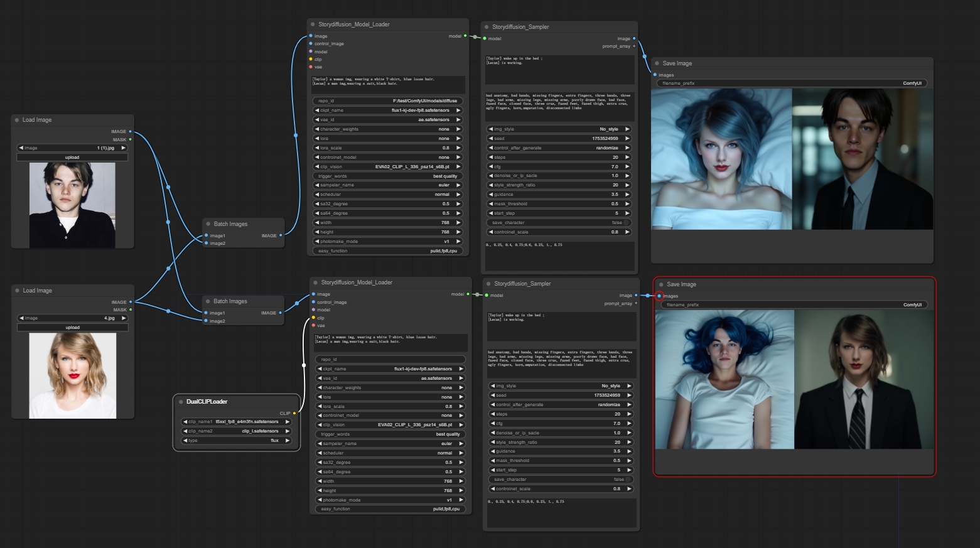Collapse the upper Storydiffusion_Model_Loader title dot
Screen dimensions: 980x548
(313, 24)
